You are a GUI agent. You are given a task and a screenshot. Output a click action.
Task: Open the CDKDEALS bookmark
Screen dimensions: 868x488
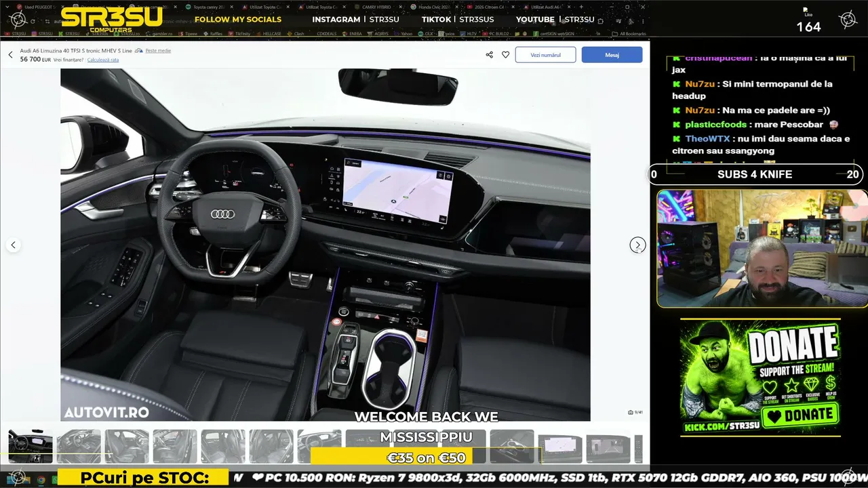[325, 33]
